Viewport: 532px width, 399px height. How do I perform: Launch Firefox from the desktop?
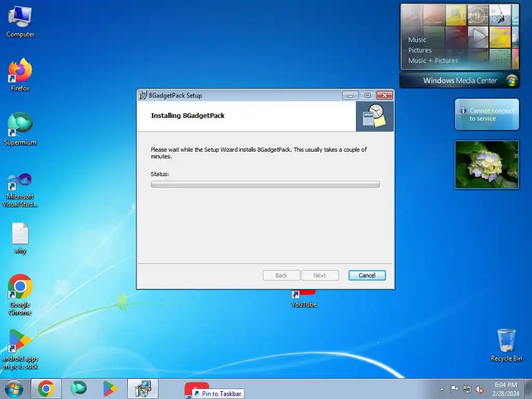[x=20, y=74]
